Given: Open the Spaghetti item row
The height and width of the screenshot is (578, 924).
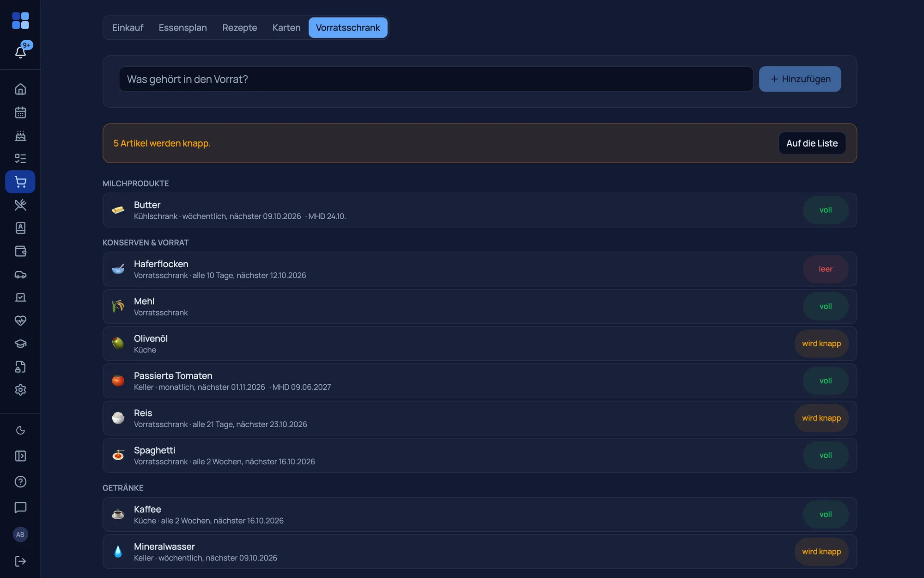Looking at the screenshot, I should pyautogui.click(x=480, y=455).
